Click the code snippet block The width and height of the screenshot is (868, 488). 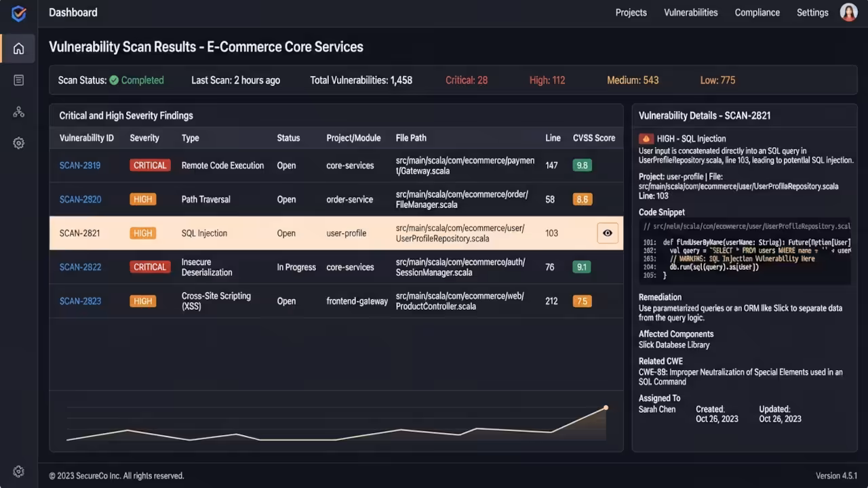click(x=745, y=252)
